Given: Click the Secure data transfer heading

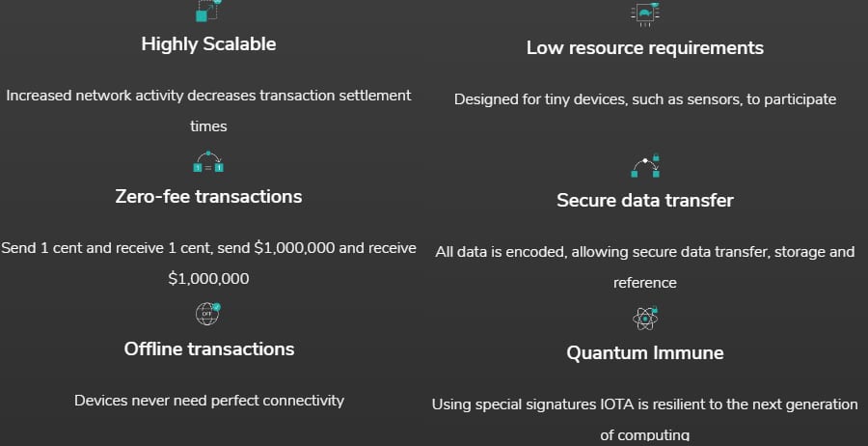Looking at the screenshot, I should (x=644, y=200).
